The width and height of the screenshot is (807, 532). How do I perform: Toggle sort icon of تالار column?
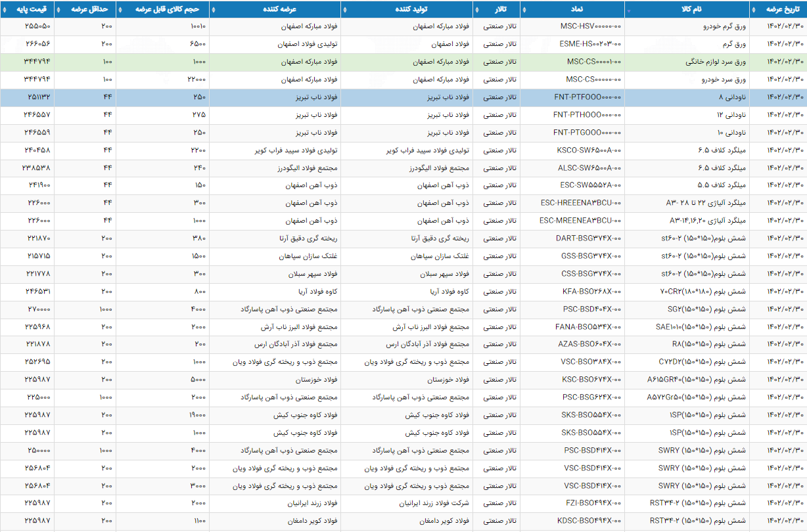click(478, 10)
